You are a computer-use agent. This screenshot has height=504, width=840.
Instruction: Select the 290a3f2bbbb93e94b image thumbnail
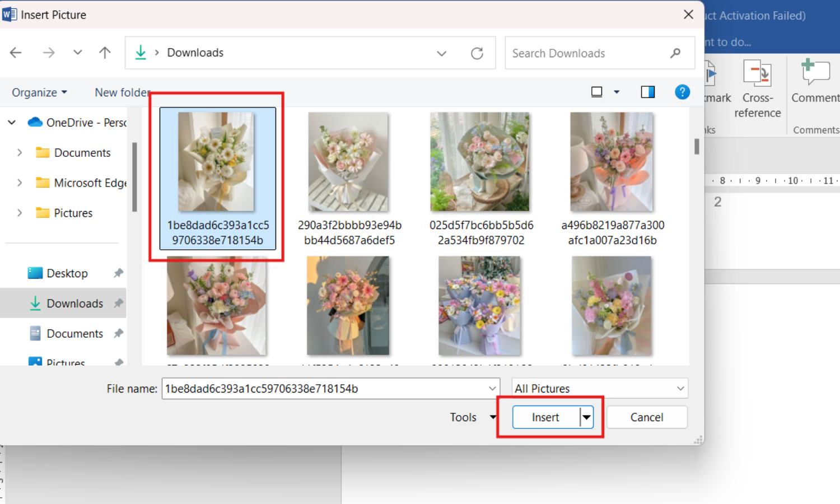[x=348, y=162]
